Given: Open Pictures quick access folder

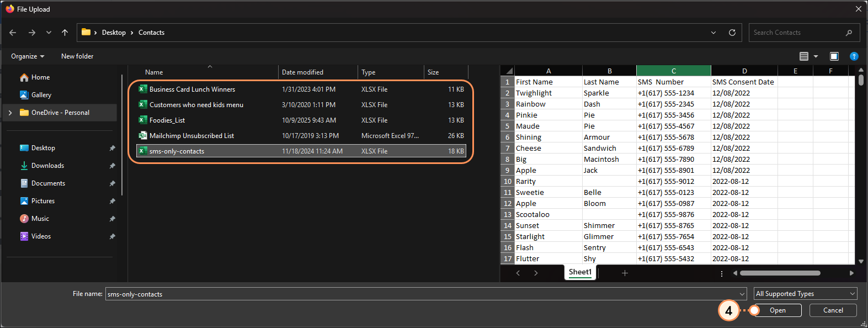Looking at the screenshot, I should tap(43, 201).
